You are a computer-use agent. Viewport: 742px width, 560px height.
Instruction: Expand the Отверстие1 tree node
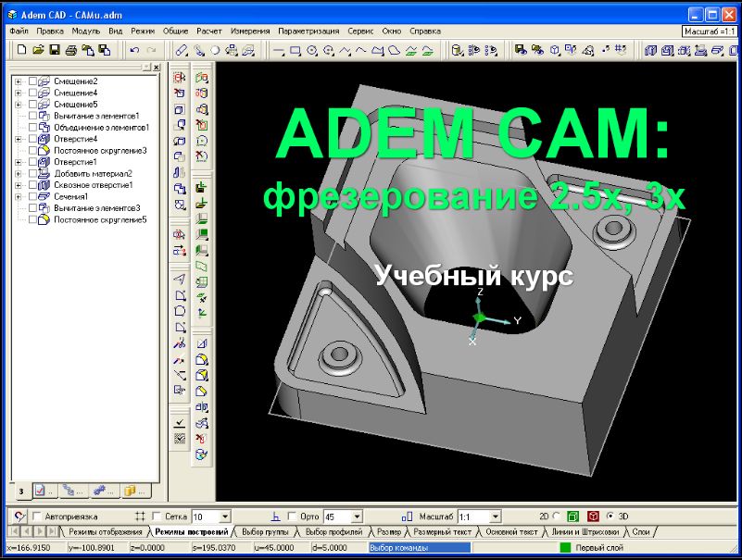click(x=19, y=162)
